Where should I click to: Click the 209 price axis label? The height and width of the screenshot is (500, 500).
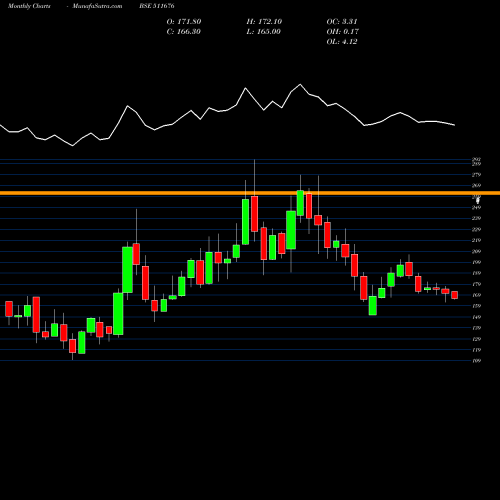point(477,252)
